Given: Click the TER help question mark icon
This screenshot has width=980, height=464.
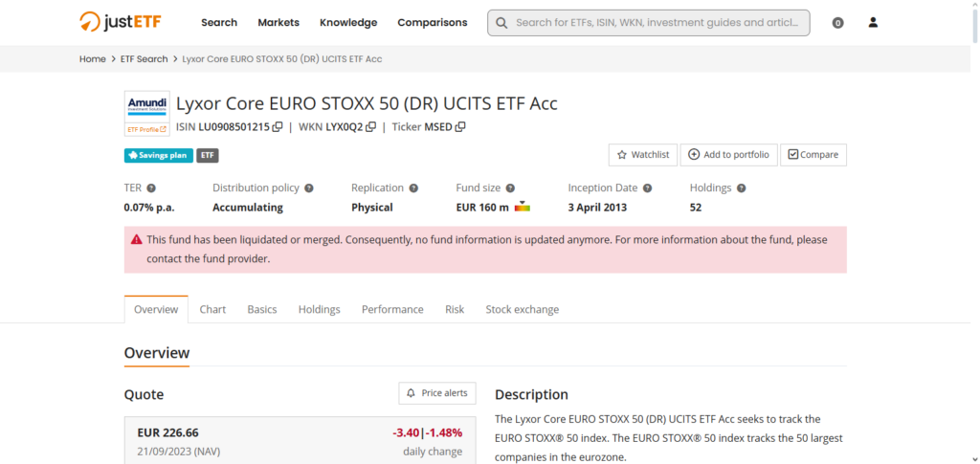Looking at the screenshot, I should (151, 188).
